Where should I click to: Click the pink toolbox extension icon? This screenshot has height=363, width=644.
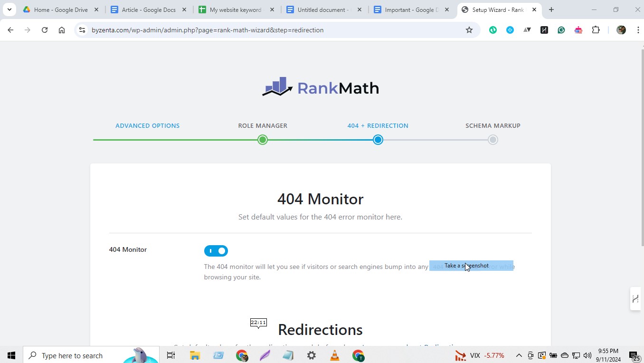(578, 30)
